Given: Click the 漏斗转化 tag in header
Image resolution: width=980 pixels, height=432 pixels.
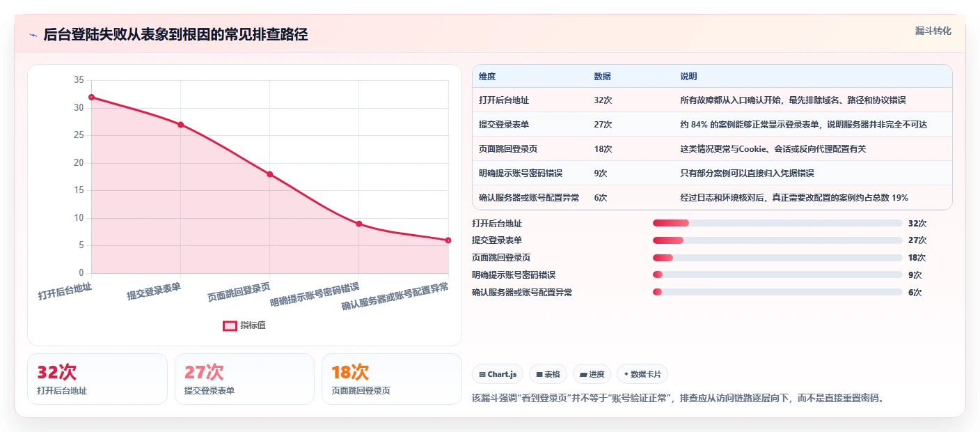Looking at the screenshot, I should (x=933, y=31).
